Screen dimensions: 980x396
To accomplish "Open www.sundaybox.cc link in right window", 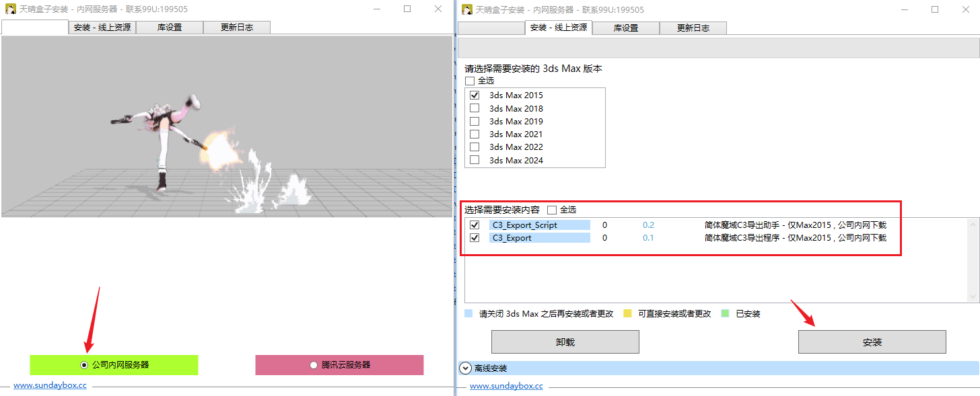I will [506, 386].
